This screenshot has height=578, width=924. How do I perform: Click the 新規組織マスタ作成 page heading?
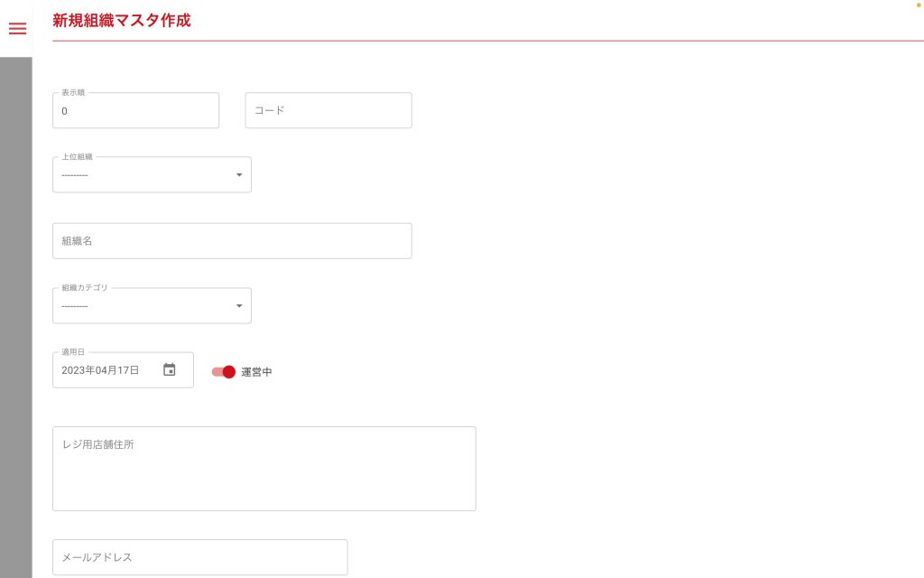(122, 20)
